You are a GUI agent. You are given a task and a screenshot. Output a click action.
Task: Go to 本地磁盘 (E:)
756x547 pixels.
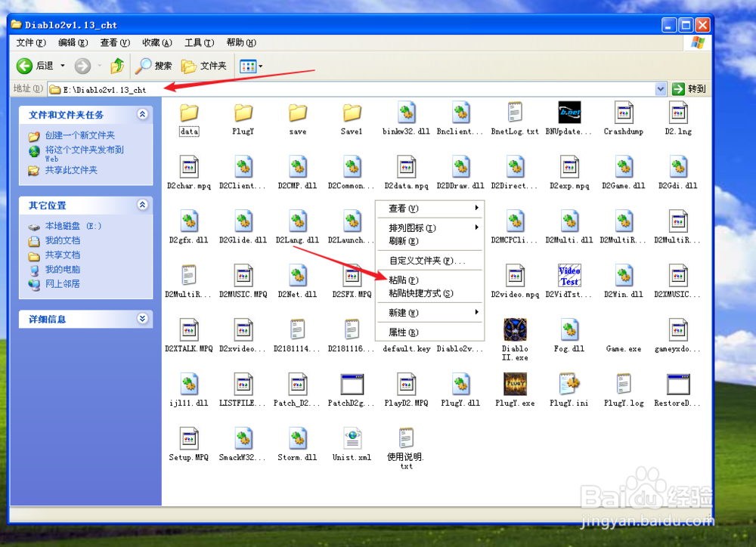coord(73,226)
